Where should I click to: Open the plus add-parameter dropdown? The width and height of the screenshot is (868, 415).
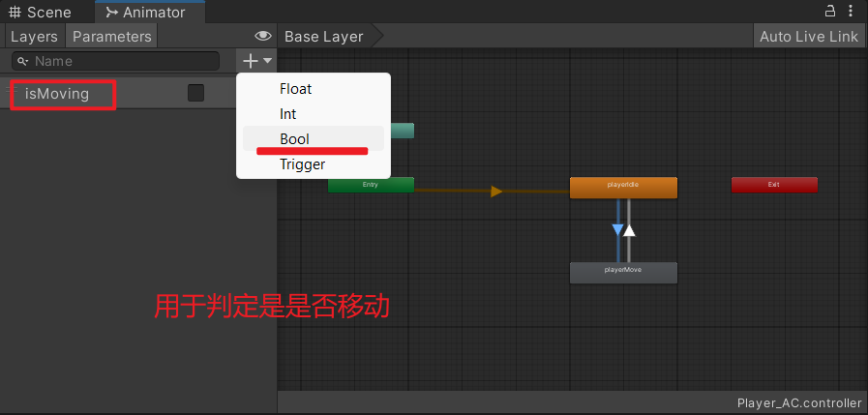(257, 61)
